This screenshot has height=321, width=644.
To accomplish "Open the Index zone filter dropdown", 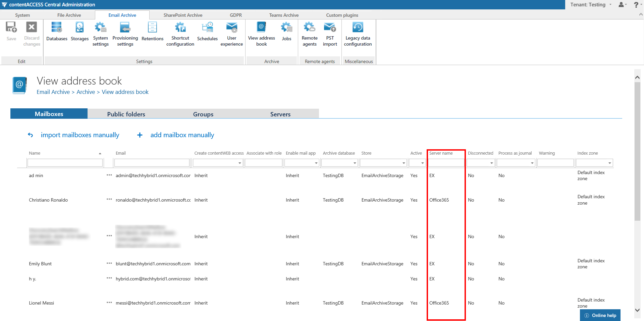I will [609, 163].
